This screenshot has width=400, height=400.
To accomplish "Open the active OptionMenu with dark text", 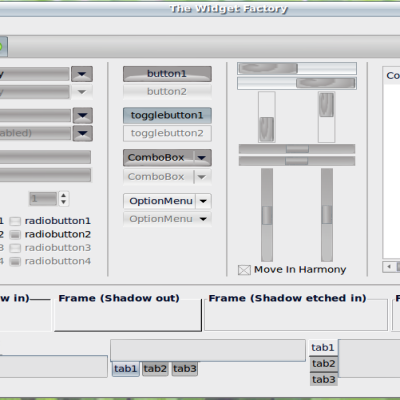I will [x=167, y=201].
